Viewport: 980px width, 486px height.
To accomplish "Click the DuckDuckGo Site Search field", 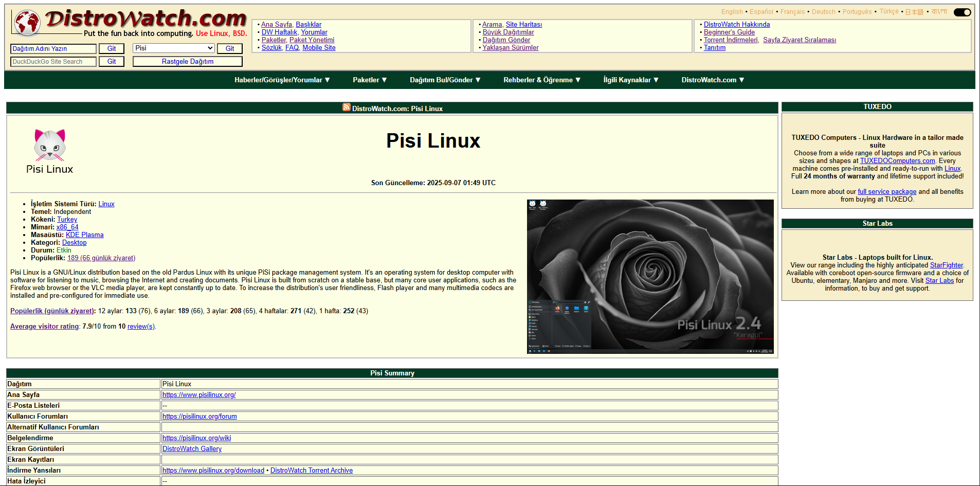I will click(53, 62).
